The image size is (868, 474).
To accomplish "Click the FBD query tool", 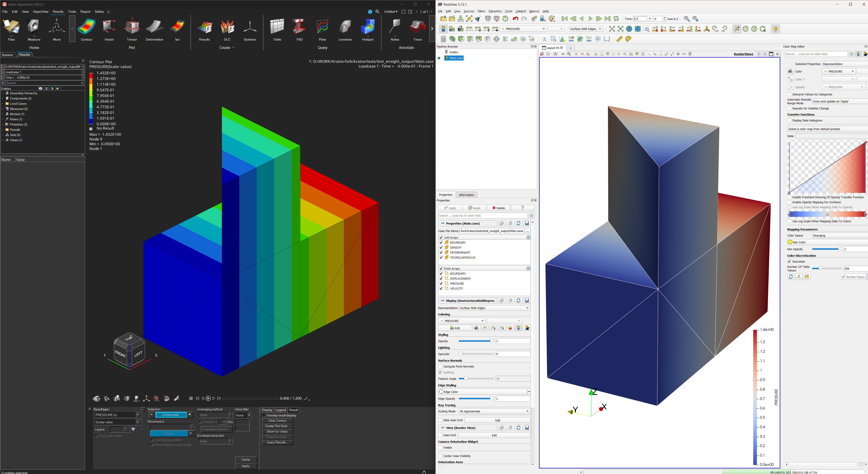I will click(300, 30).
